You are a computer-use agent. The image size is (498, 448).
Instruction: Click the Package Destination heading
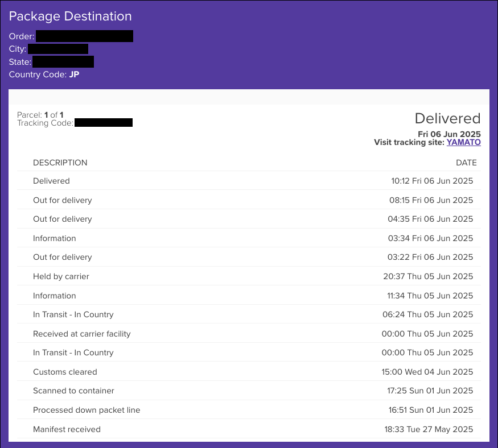pyautogui.click(x=70, y=16)
